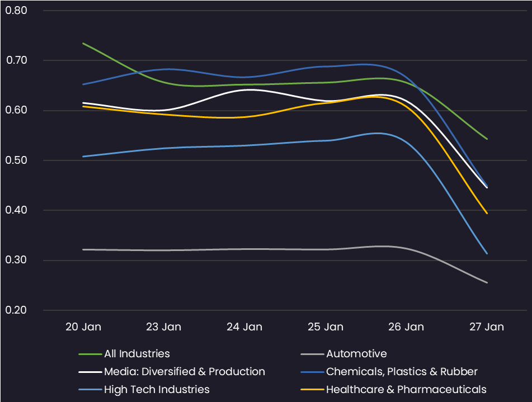Select the 0.20 y-axis value

tap(16, 310)
